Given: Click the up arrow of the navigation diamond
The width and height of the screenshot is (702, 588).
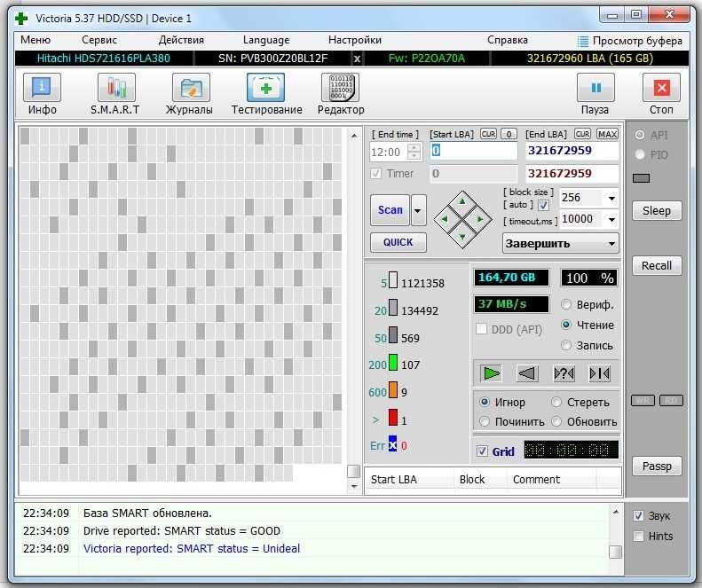Looking at the screenshot, I should pos(462,202).
